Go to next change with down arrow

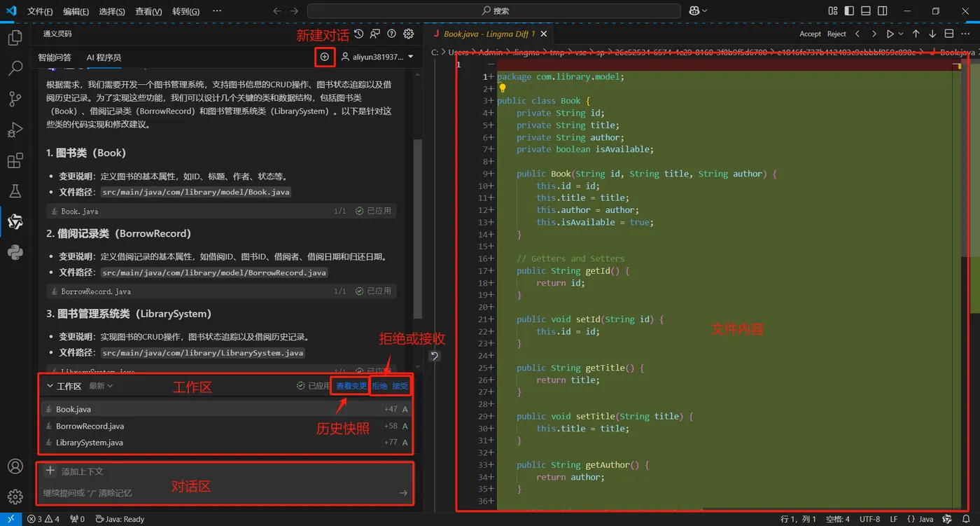[x=932, y=34]
